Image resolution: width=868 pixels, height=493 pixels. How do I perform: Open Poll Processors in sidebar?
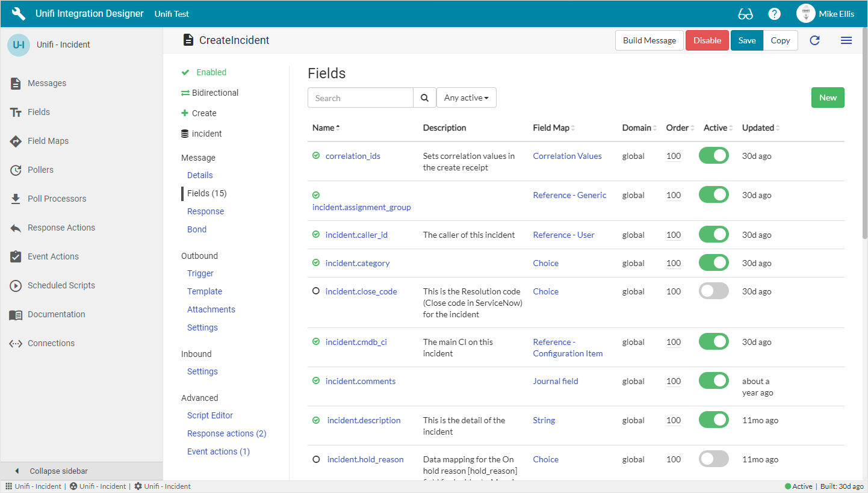click(x=57, y=199)
